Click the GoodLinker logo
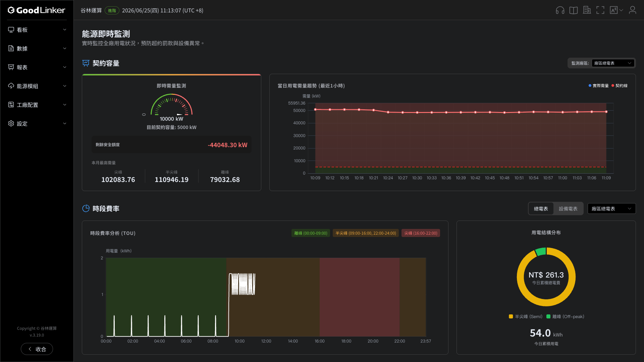644x362 pixels. pos(37,10)
